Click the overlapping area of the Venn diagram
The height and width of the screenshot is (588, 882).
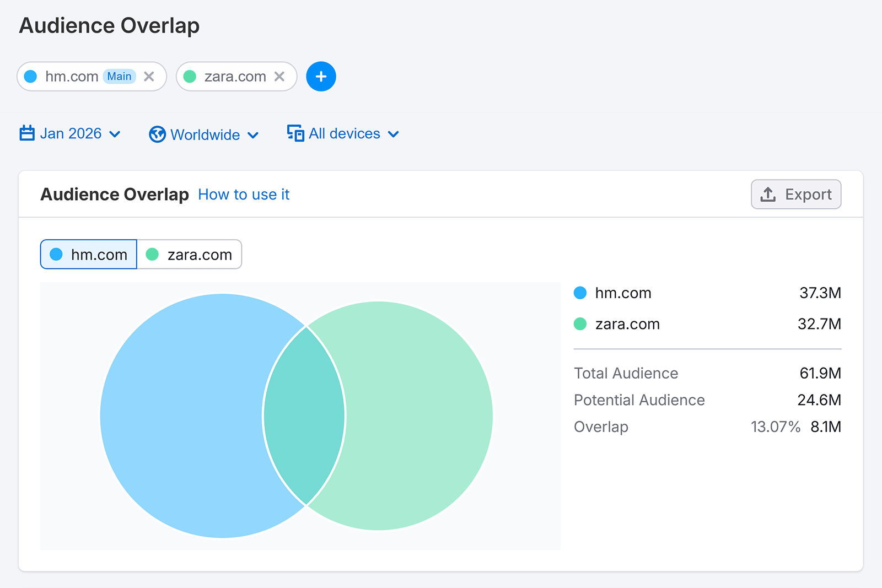click(x=304, y=416)
